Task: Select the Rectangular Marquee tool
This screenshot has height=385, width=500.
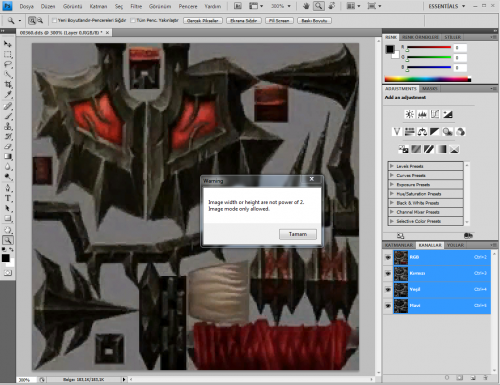Action: pyautogui.click(x=7, y=54)
